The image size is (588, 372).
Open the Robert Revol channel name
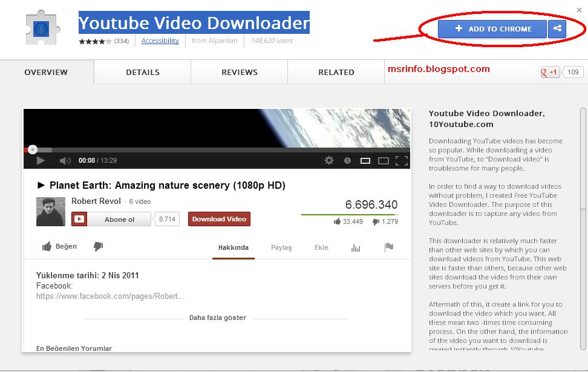tap(96, 201)
